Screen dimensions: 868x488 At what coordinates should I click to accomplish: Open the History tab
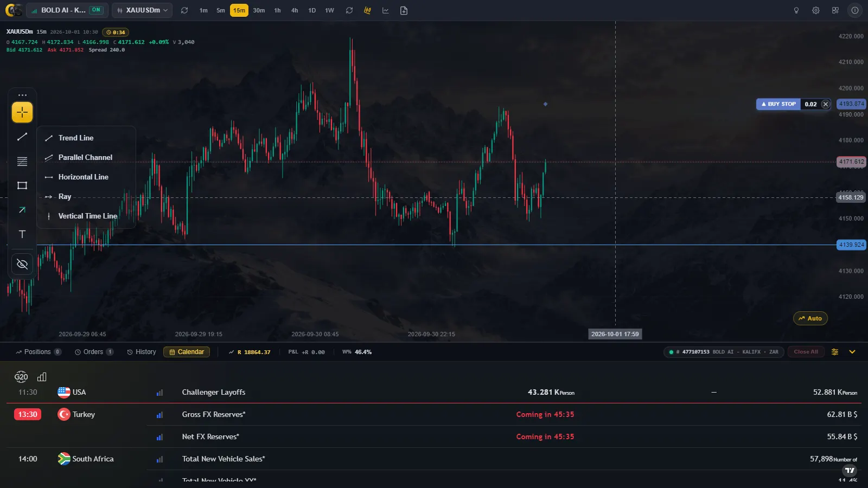(x=142, y=352)
